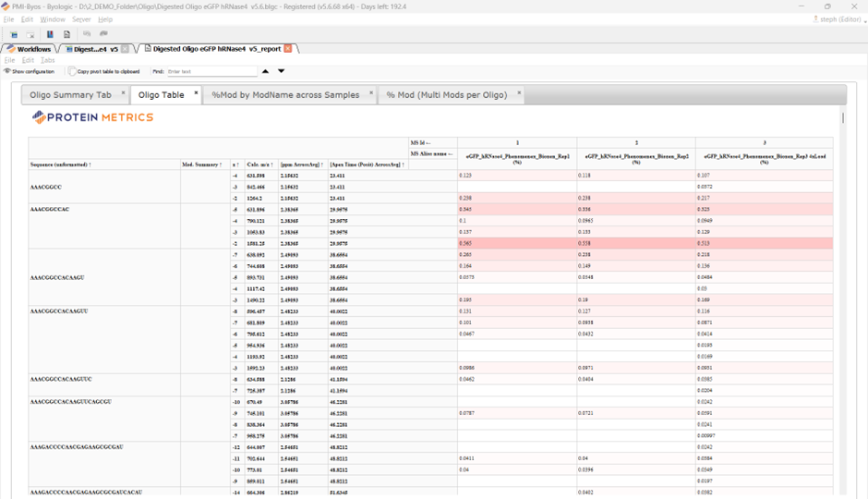Click the vertical scrollbar of the report
Image resolution: width=868 pixels, height=499 pixels.
click(x=842, y=118)
